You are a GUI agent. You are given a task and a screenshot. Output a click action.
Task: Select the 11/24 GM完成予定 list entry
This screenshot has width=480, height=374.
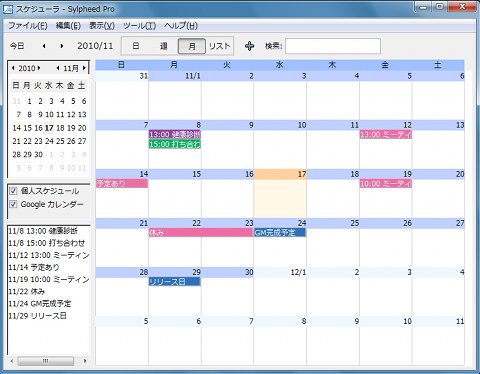click(40, 304)
